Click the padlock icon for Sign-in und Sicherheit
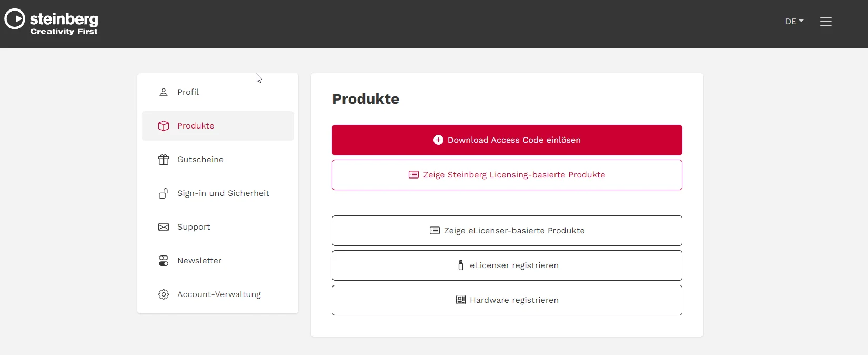 click(164, 193)
